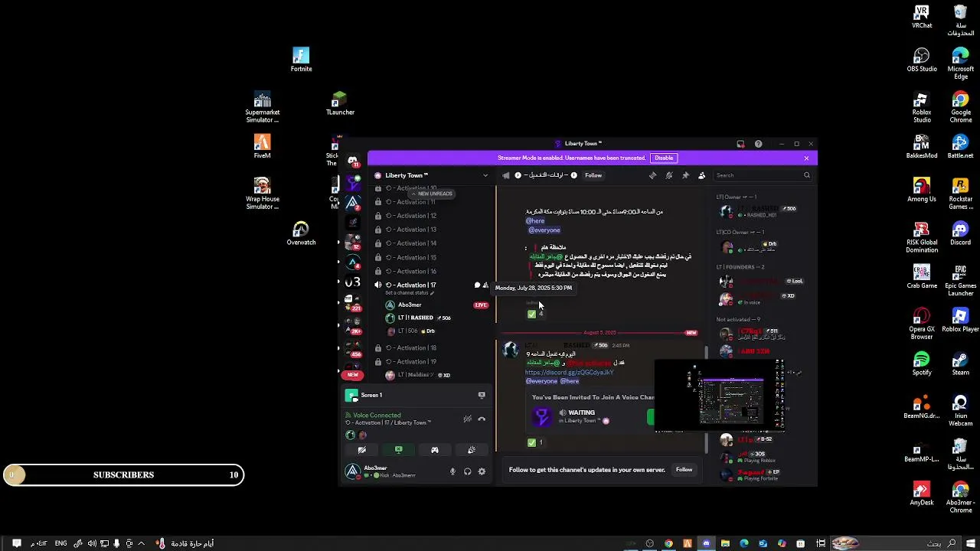Dismiss the Streamer Mode banner
Viewport: 980px width, 551px height.
[806, 158]
